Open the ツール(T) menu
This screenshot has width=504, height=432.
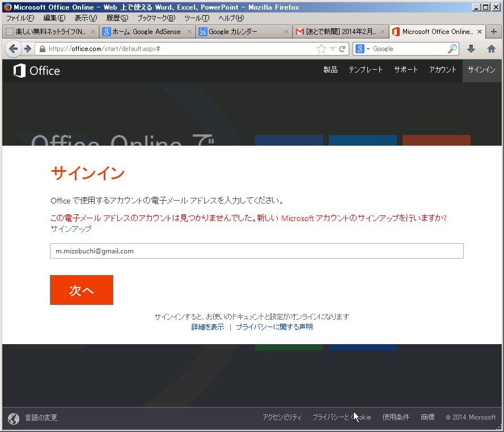coord(197,18)
